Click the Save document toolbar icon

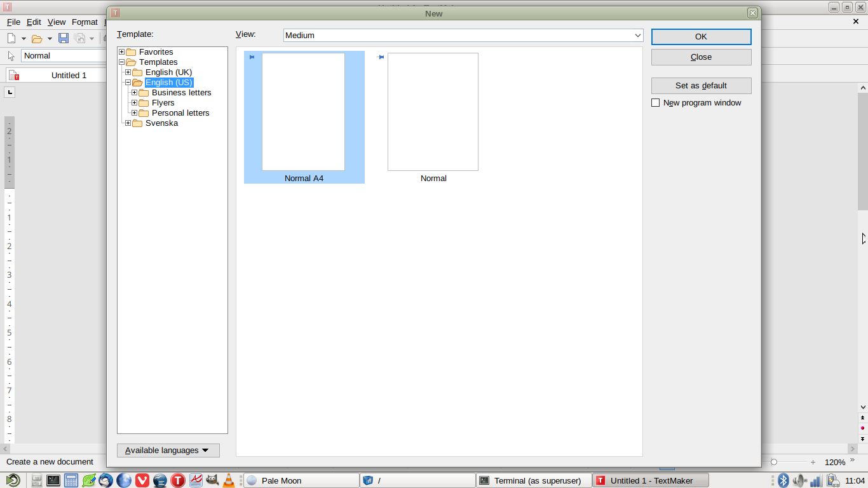pos(64,38)
